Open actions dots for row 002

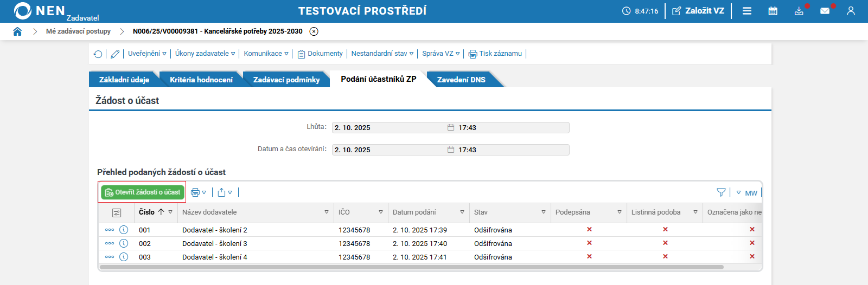click(x=110, y=243)
